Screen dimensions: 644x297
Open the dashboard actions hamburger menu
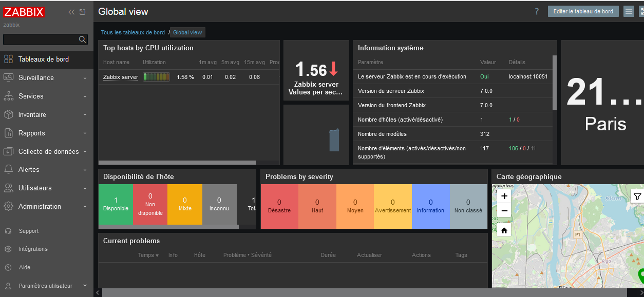[x=629, y=11]
